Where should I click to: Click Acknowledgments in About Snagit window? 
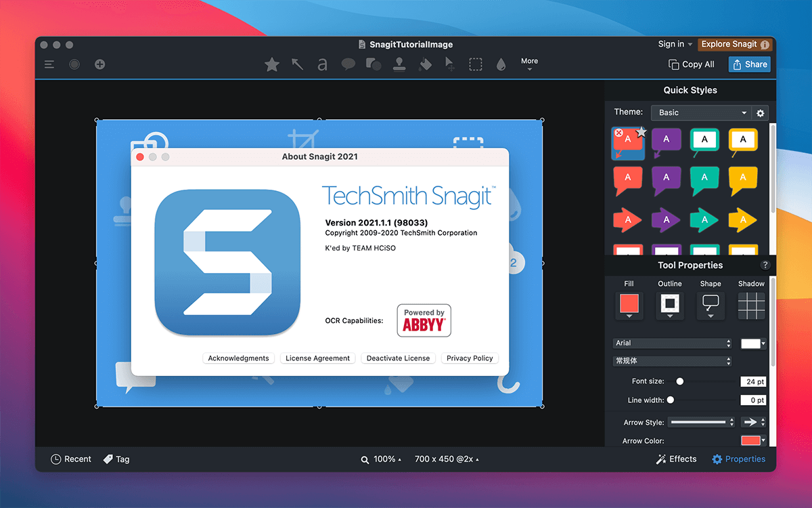(238, 358)
